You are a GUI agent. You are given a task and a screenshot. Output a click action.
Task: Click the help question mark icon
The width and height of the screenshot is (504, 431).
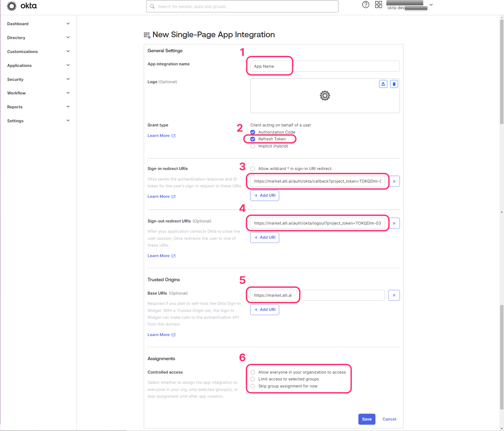(x=365, y=5)
